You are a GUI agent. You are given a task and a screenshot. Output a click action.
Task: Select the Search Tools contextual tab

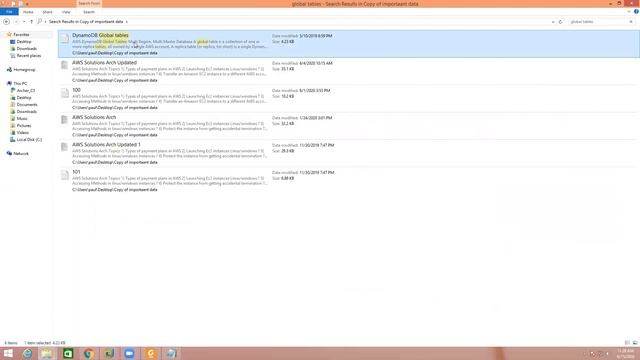[89, 3]
